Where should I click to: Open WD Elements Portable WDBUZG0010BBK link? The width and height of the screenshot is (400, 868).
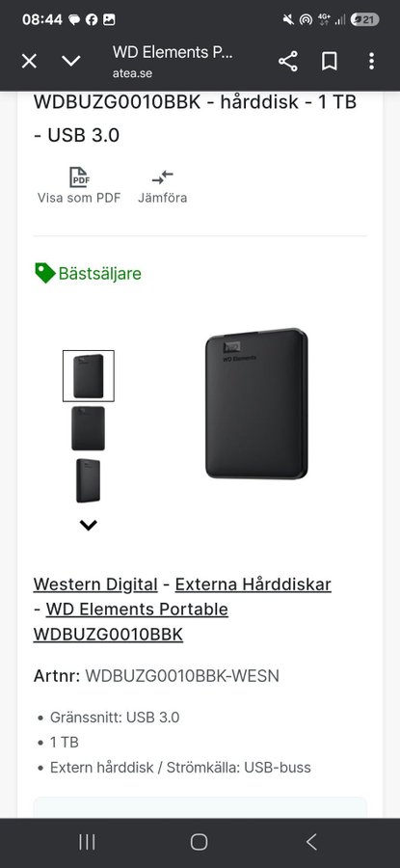(131, 622)
